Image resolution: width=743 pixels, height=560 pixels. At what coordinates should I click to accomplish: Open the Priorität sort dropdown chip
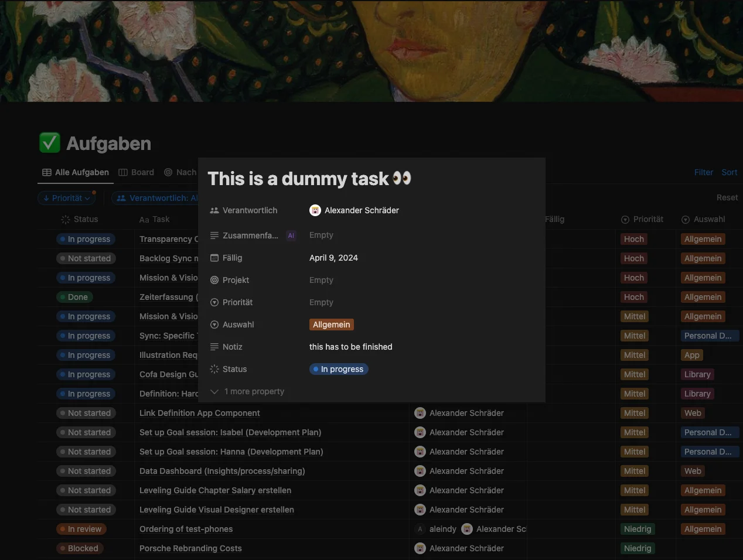click(x=67, y=198)
